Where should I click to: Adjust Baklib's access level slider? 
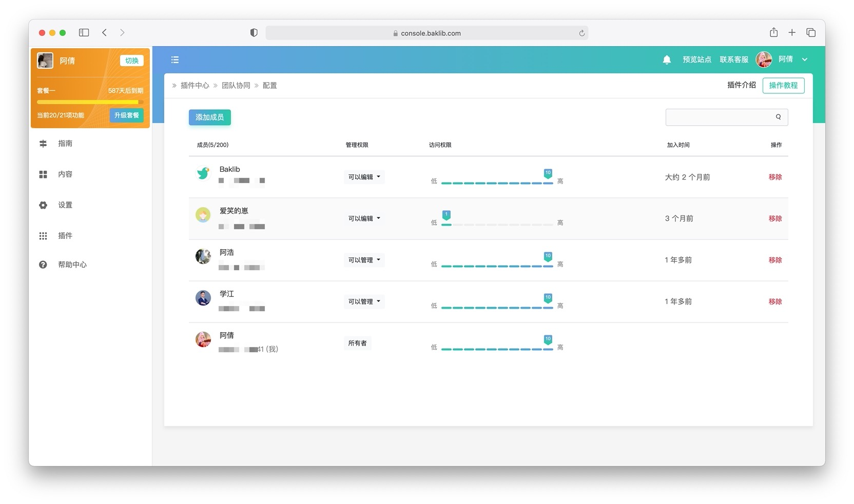tap(497, 183)
